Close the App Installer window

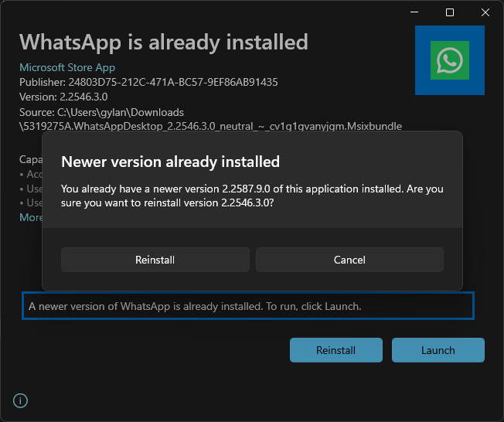click(485, 12)
